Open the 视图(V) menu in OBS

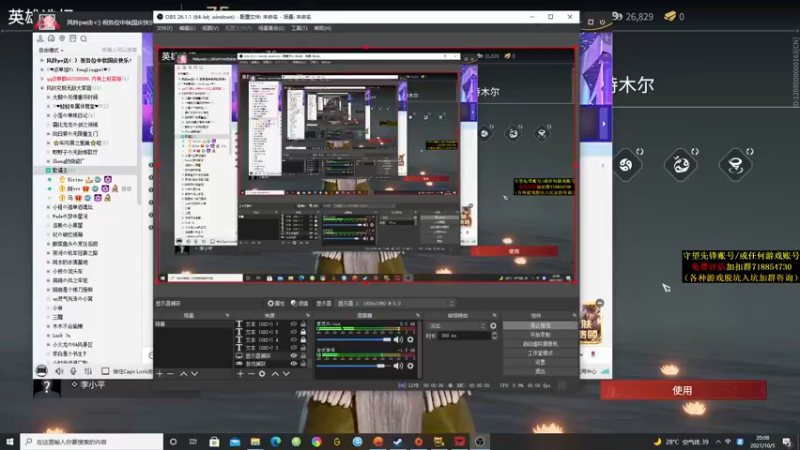(210, 28)
